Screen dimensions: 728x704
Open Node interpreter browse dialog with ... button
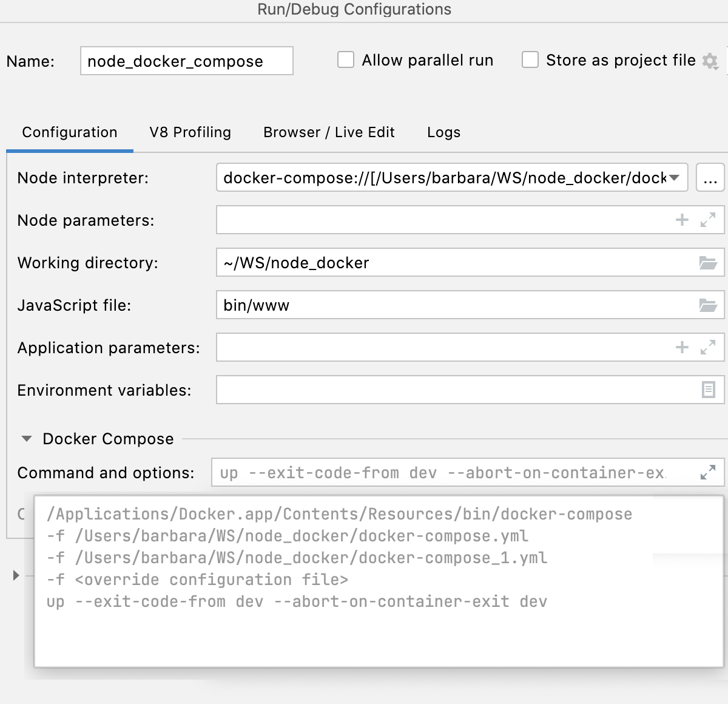tap(710, 178)
